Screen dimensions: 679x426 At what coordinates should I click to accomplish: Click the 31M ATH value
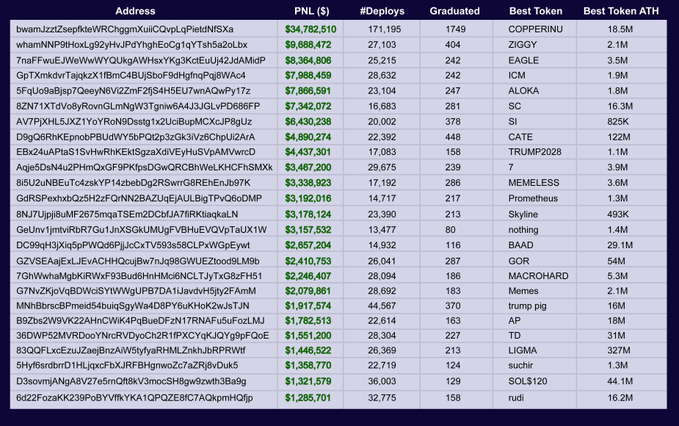tap(616, 336)
